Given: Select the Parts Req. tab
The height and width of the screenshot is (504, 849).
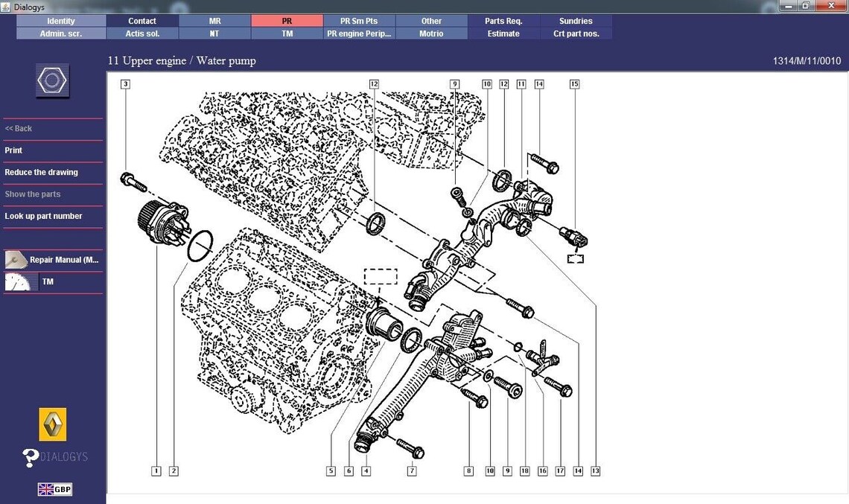Looking at the screenshot, I should [503, 21].
